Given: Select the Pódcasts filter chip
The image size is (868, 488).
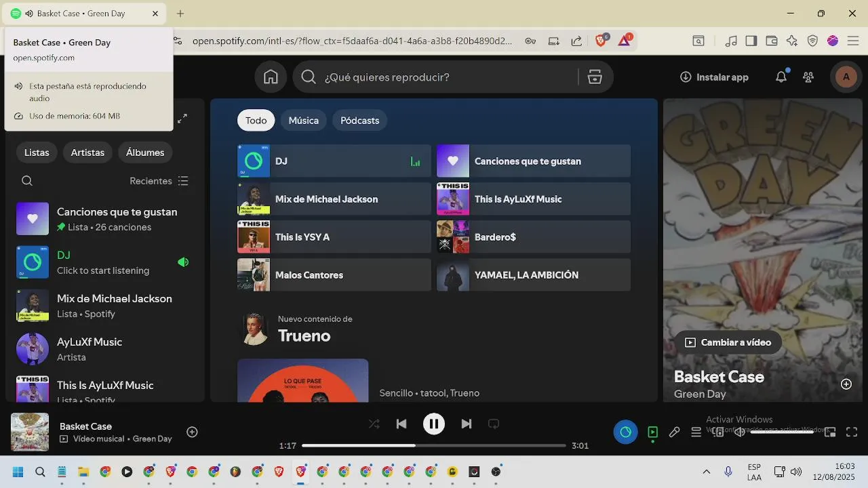Looking at the screenshot, I should point(360,121).
